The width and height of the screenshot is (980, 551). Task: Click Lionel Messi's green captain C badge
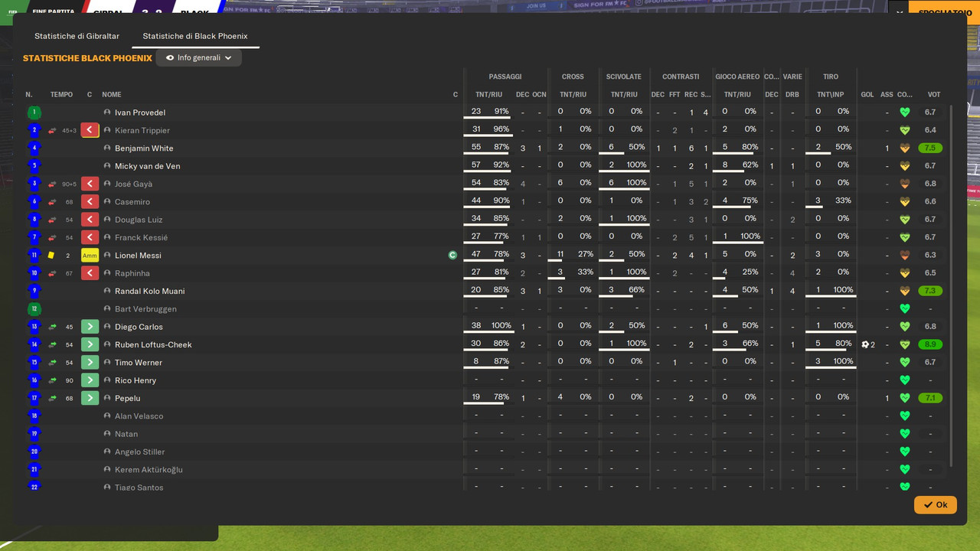(452, 256)
